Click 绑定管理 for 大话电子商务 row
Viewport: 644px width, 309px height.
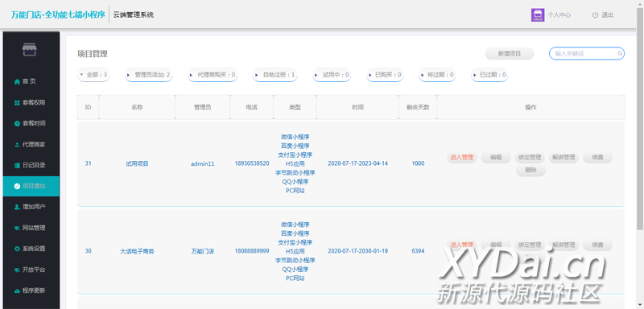[530, 245]
